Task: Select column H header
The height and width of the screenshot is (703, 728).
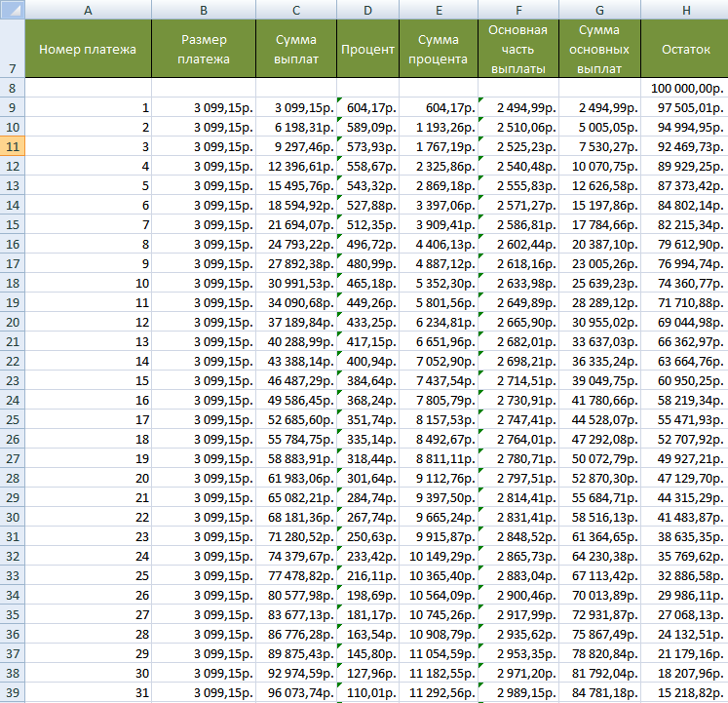Action: point(685,10)
